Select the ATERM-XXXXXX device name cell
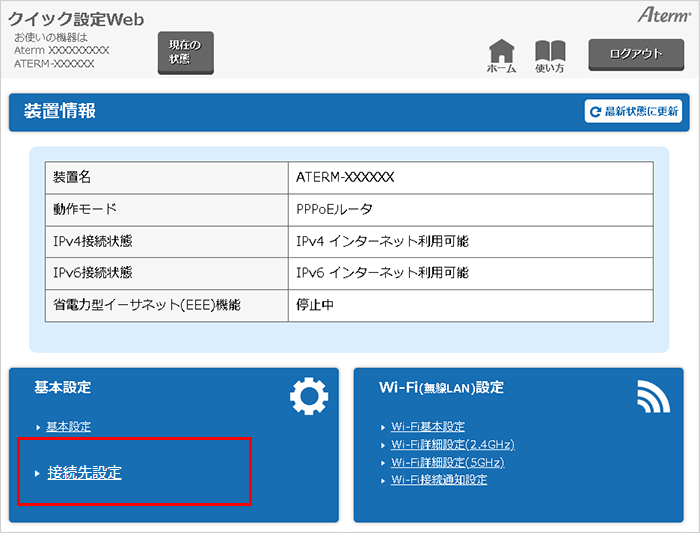This screenshot has width=700, height=533. [345, 177]
